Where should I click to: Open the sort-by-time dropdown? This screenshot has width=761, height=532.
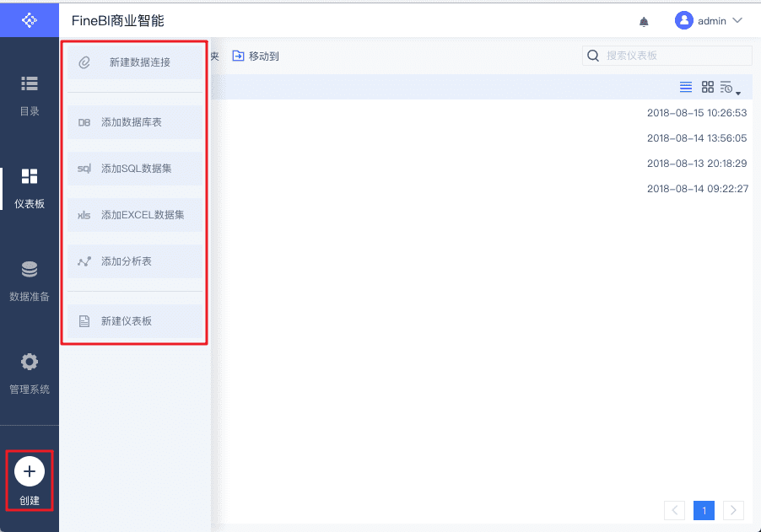pyautogui.click(x=730, y=88)
